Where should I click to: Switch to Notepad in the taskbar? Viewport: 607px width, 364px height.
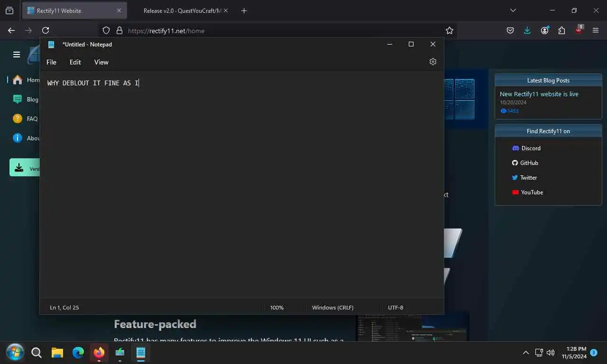[141, 352]
